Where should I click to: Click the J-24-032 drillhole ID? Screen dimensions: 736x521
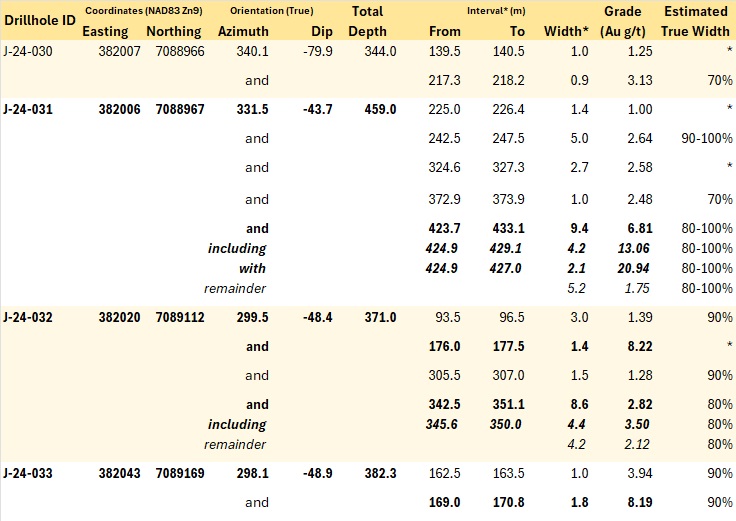(x=28, y=317)
